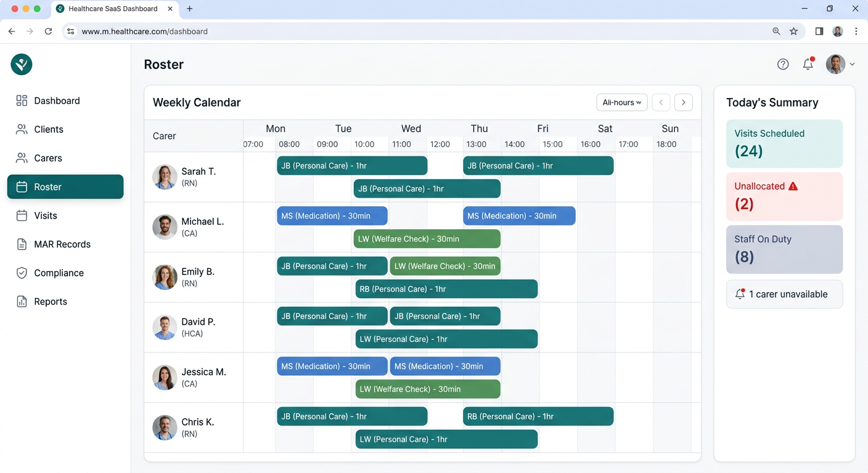
Task: Click the zoom magnifier icon in address bar
Action: (x=776, y=31)
